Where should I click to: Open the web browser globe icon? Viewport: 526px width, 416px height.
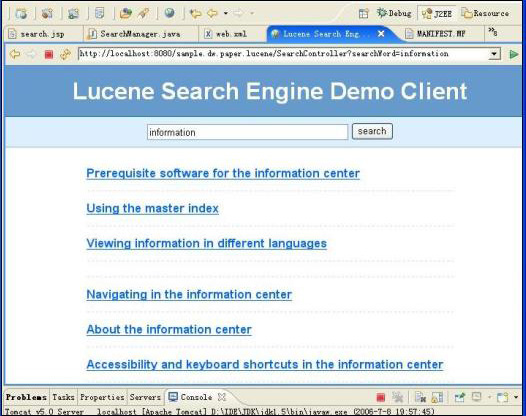pos(169,13)
